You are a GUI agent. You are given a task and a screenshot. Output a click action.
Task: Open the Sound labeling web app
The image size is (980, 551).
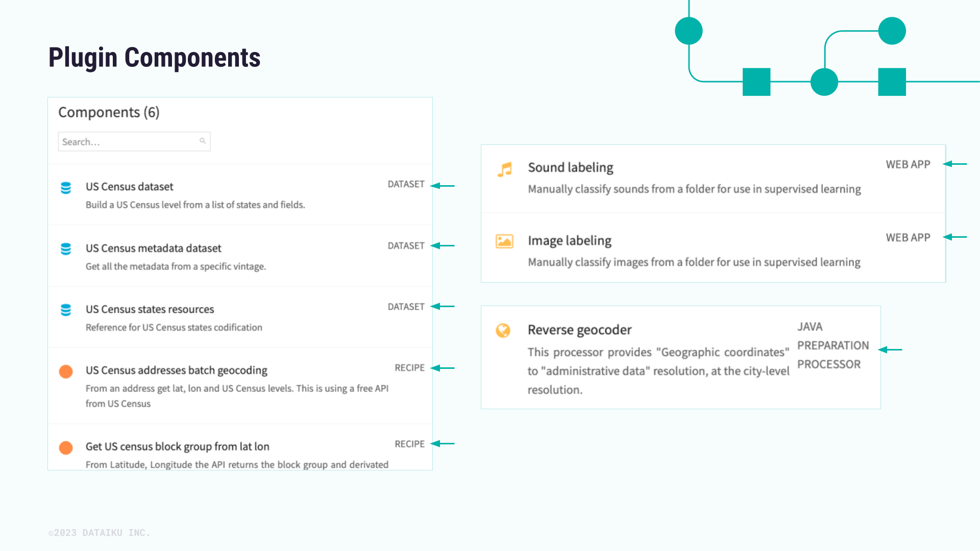click(x=570, y=167)
